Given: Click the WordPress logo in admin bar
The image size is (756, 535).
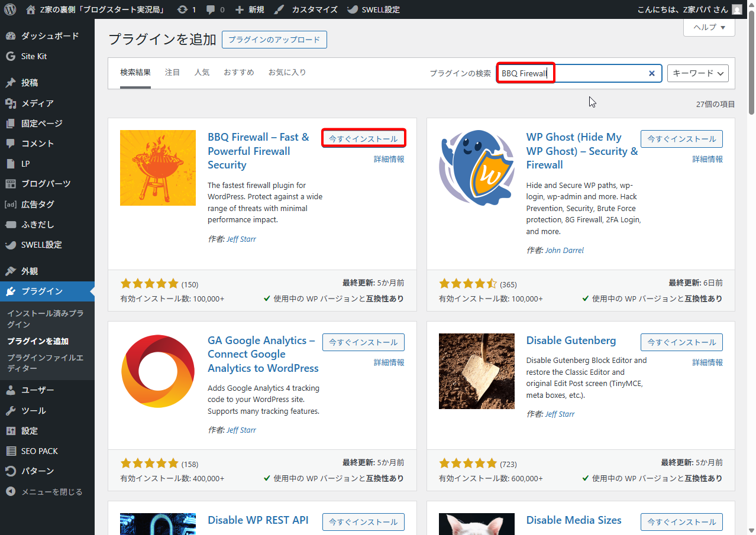Looking at the screenshot, I should click(x=10, y=9).
